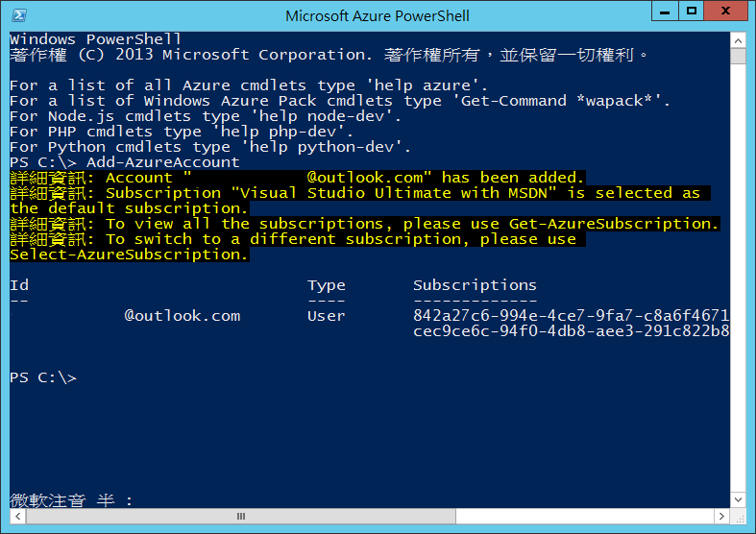The height and width of the screenshot is (534, 756).
Task: Click the vertical scrollbar down arrow
Action: [738, 501]
